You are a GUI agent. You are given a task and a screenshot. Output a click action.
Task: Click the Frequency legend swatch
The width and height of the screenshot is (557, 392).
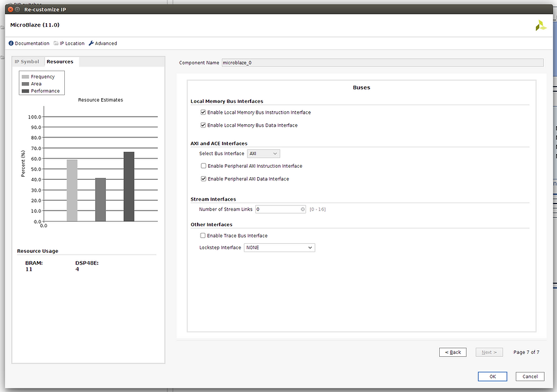26,77
